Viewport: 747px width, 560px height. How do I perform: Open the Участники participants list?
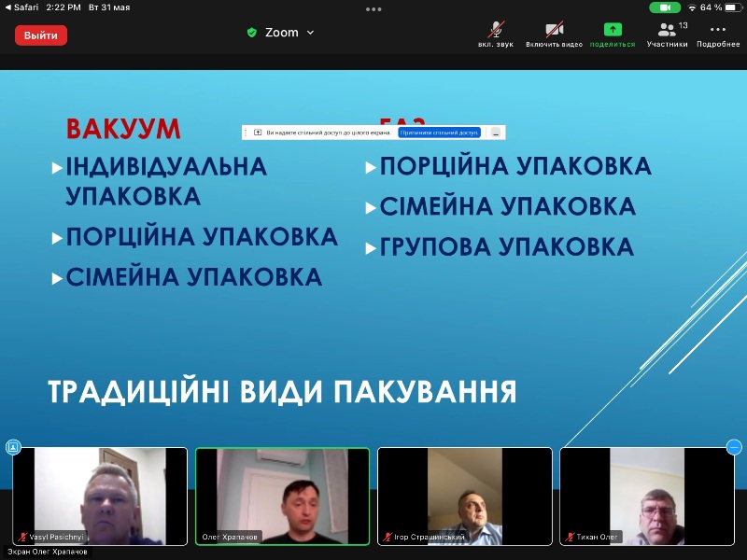tap(667, 35)
